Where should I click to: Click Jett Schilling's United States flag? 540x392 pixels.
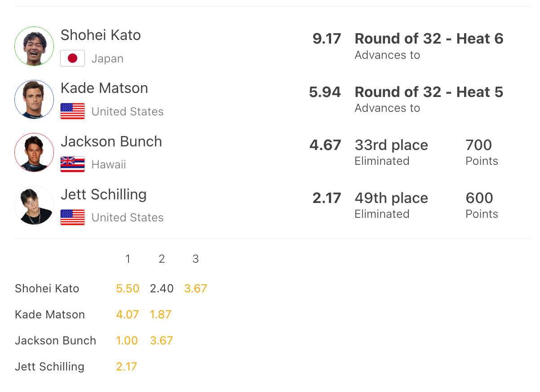pos(72,217)
